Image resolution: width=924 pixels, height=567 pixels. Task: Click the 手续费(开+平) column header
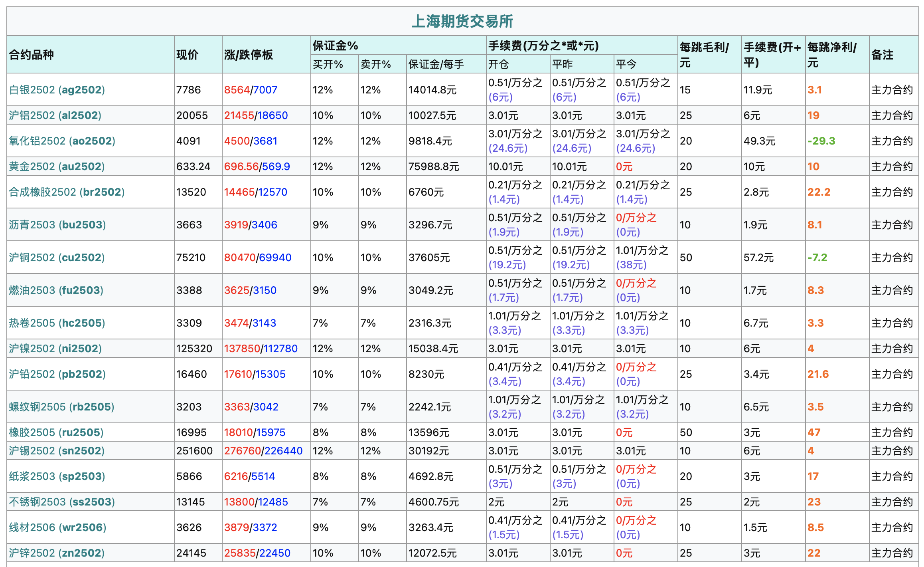[x=772, y=55]
